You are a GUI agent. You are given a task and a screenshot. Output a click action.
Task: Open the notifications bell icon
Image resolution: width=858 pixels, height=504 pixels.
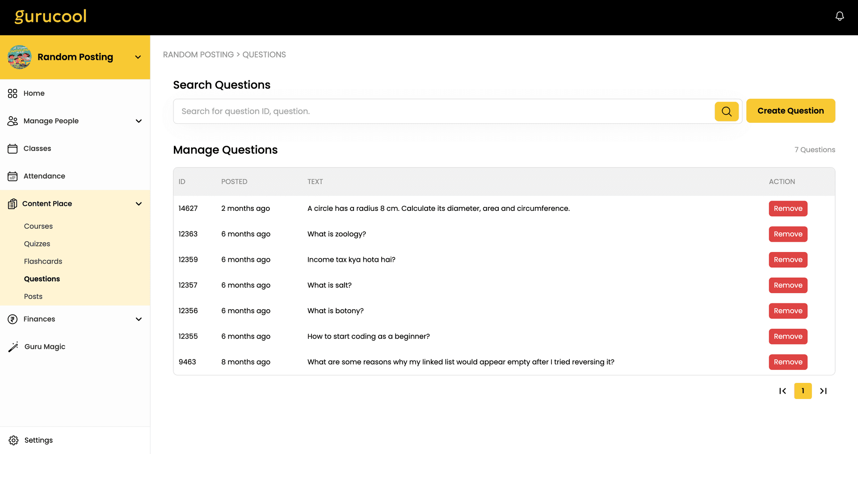pyautogui.click(x=840, y=17)
